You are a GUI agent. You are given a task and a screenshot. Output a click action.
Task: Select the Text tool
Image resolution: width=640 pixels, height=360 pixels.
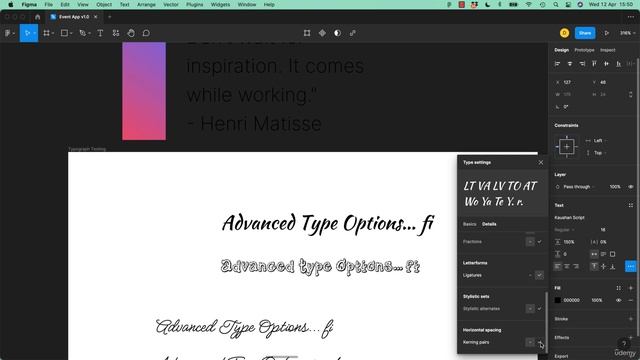(x=100, y=33)
